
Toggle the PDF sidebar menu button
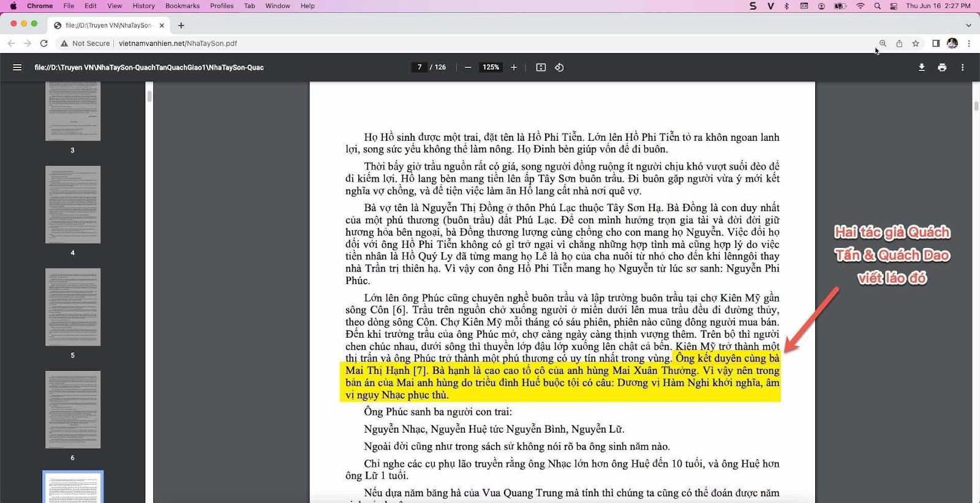17,67
